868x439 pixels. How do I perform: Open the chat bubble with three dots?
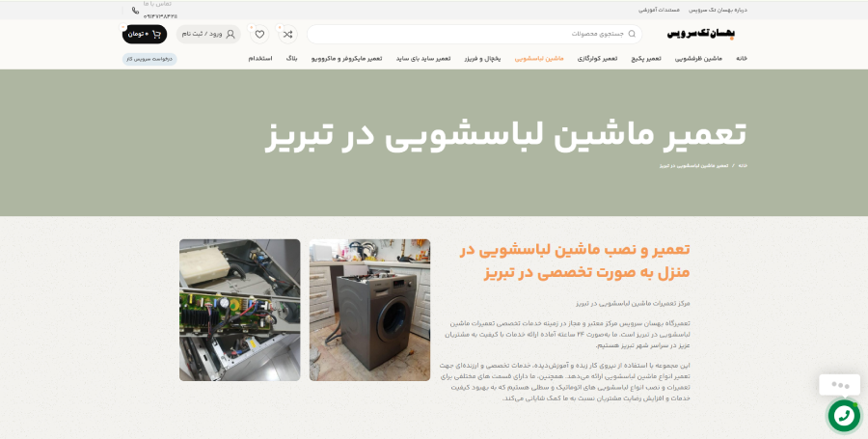[x=840, y=385]
